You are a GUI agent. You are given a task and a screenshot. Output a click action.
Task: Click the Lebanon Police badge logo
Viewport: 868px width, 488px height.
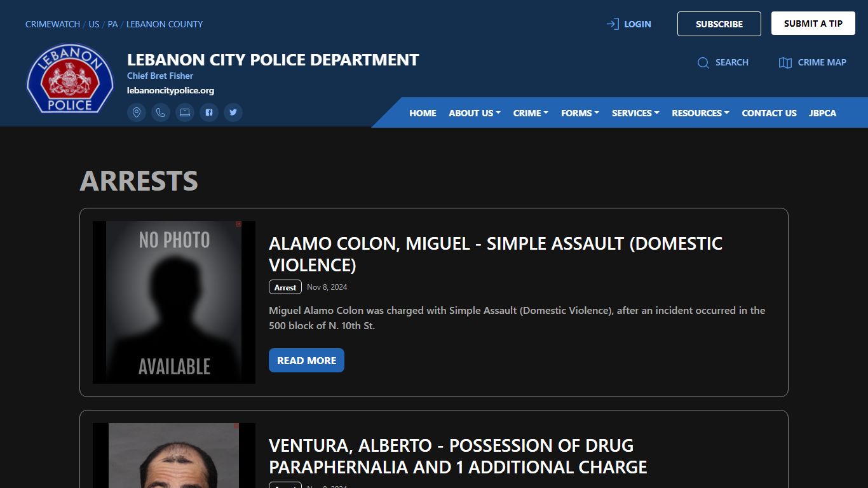pyautogui.click(x=70, y=79)
